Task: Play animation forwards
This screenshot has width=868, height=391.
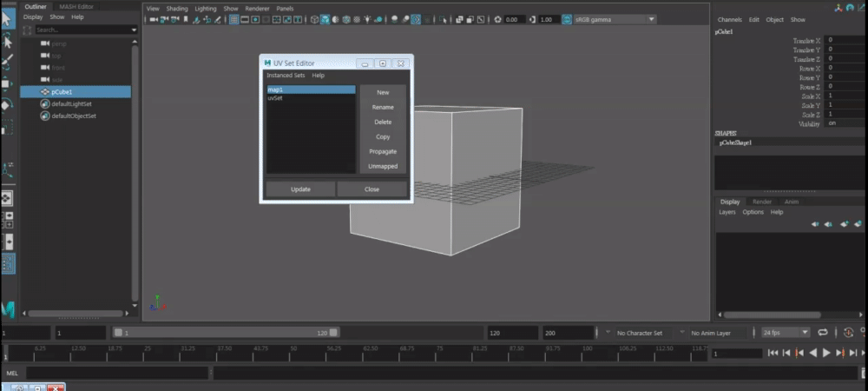Action: pos(826,353)
